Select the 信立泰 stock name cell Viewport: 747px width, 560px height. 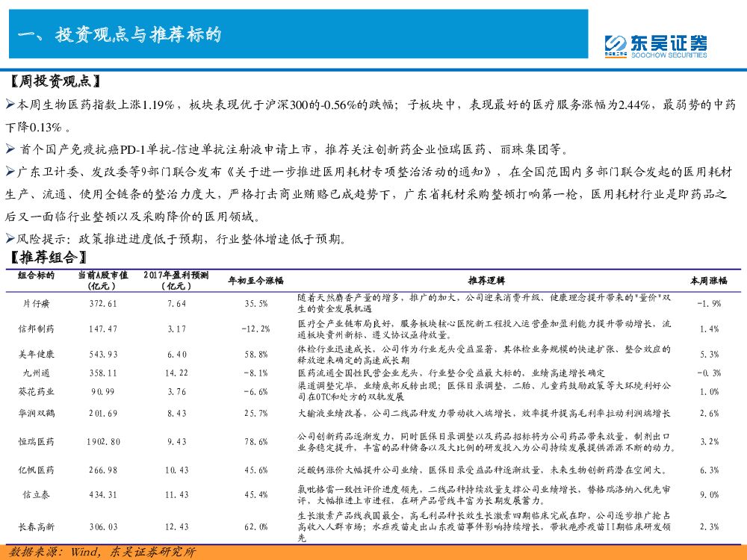pyautogui.click(x=36, y=495)
